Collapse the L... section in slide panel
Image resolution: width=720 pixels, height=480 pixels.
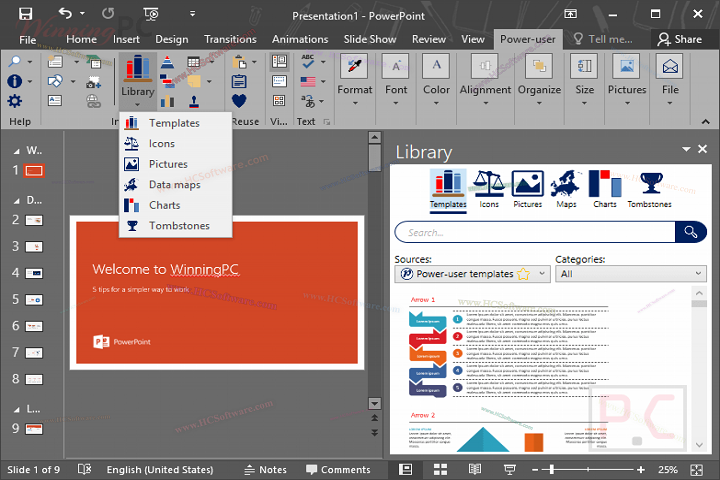(17, 409)
